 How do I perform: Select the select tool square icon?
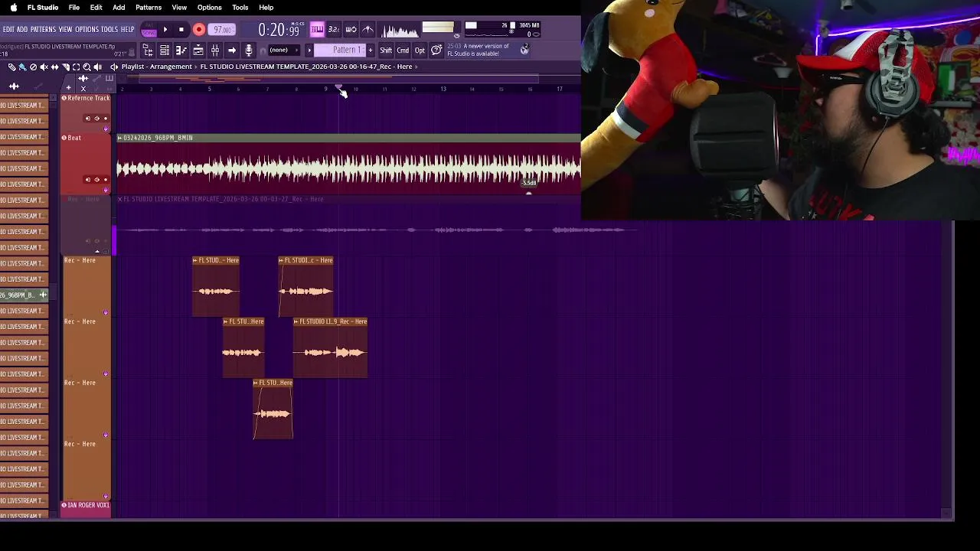click(x=76, y=67)
